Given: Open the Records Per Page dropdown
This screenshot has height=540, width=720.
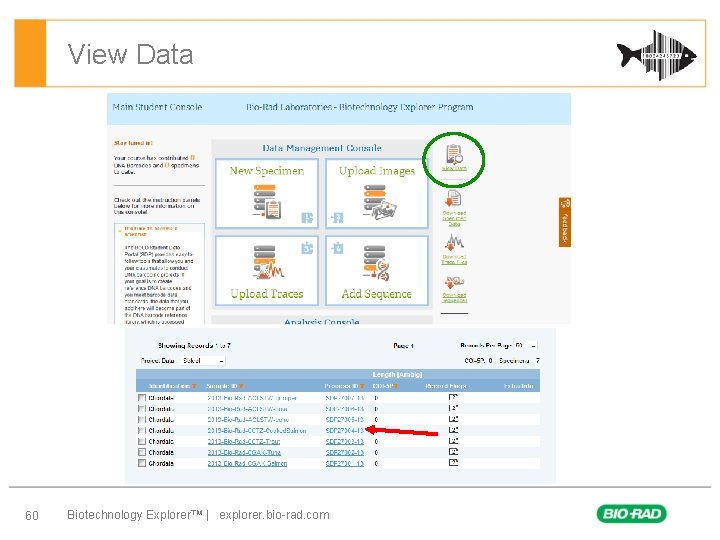Looking at the screenshot, I should 525,345.
